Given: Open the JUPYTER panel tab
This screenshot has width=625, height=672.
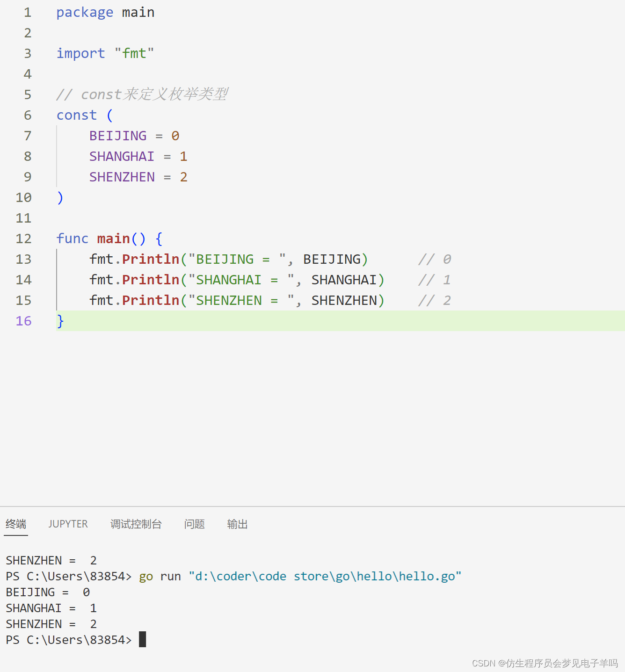Looking at the screenshot, I should pos(68,524).
